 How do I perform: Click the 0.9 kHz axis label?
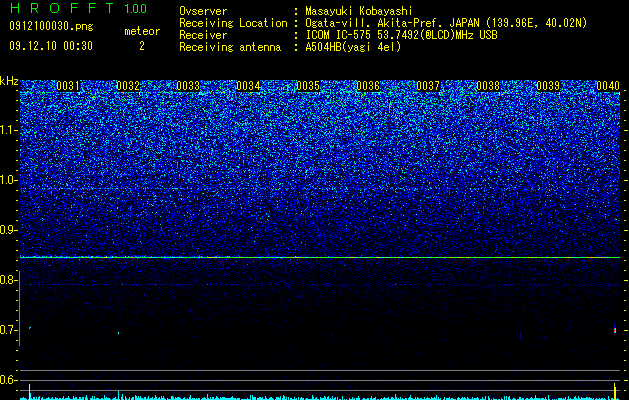pos(8,230)
